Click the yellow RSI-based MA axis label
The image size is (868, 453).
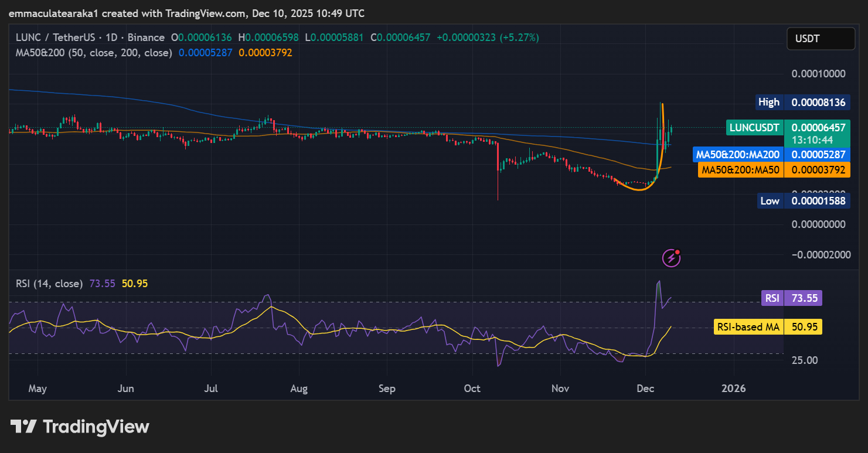[767, 327]
